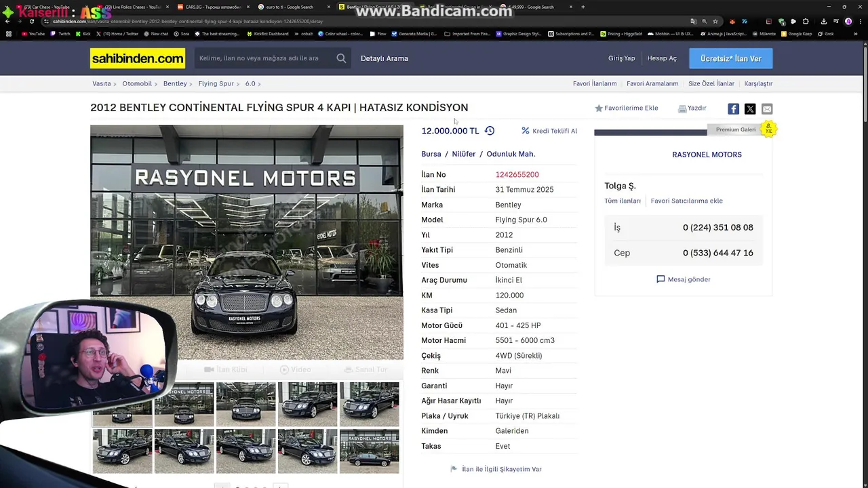
Task: Share listing via email icon
Action: 767,109
